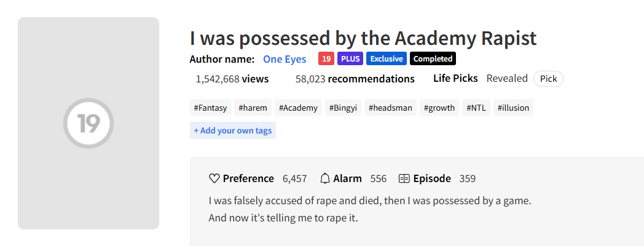Select the #headsman tag
644x246 pixels.
coord(390,108)
